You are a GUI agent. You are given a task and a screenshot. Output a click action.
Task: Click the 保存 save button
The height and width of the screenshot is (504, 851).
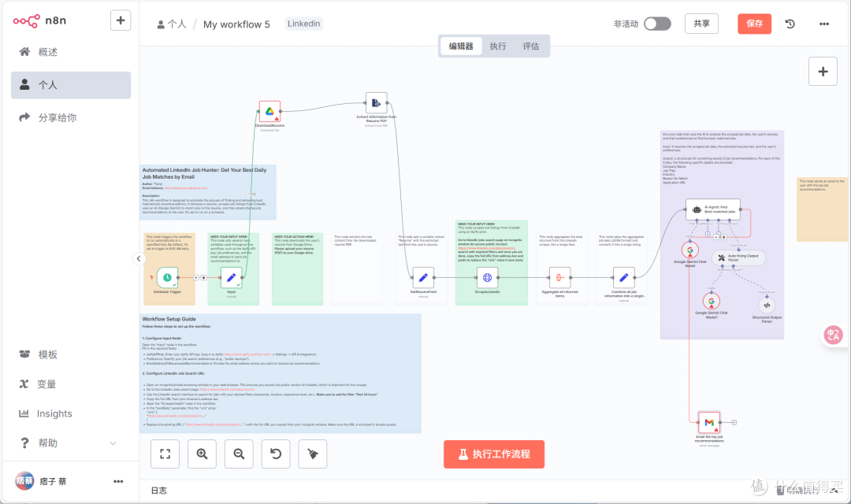tap(754, 24)
